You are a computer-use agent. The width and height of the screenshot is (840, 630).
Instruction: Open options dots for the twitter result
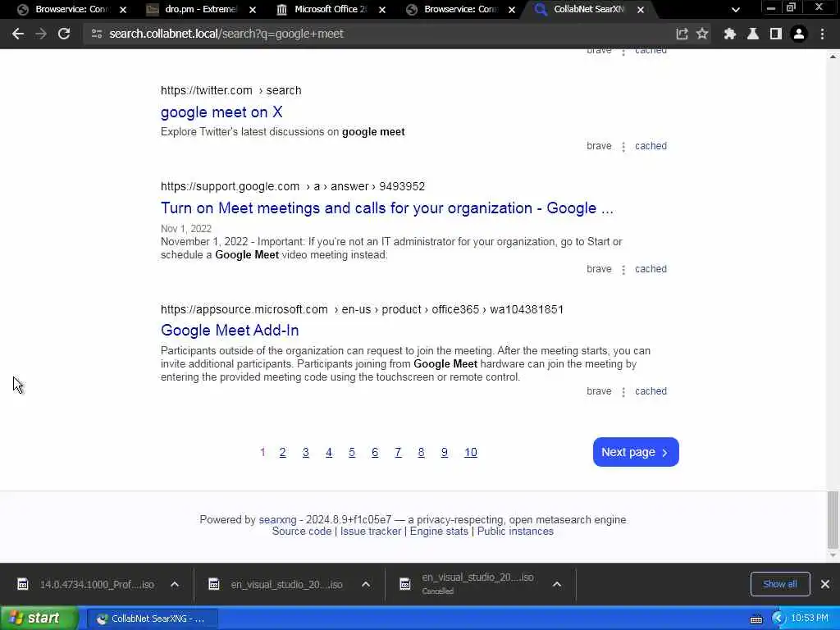pyautogui.click(x=623, y=147)
